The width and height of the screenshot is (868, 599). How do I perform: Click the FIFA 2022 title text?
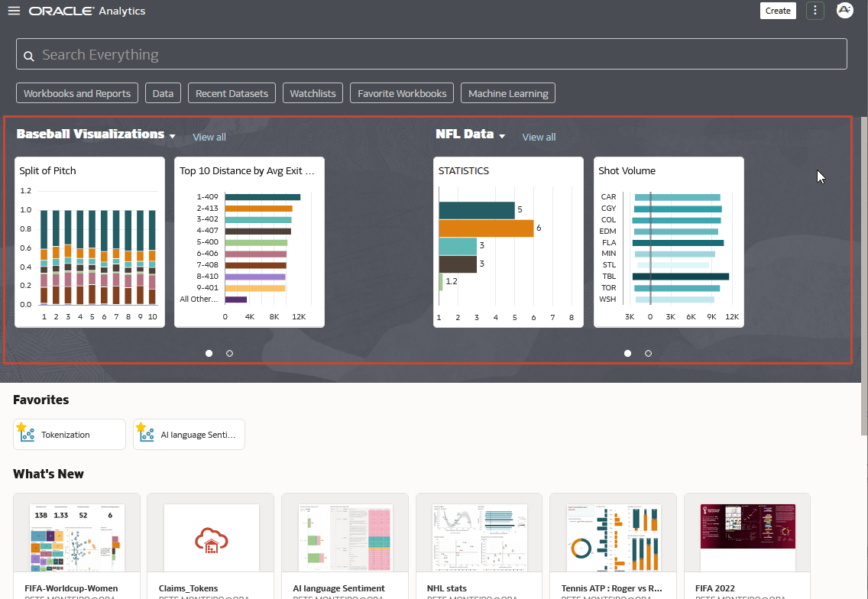pyautogui.click(x=715, y=588)
